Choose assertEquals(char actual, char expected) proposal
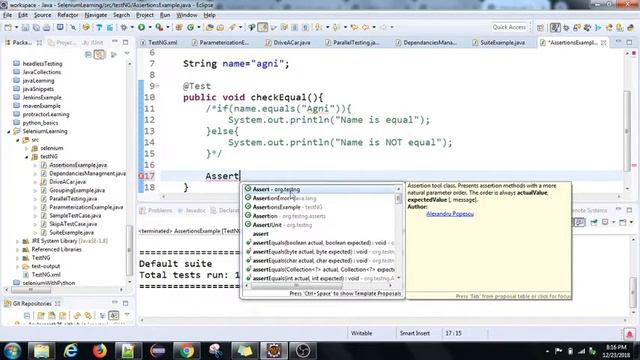 click(x=320, y=260)
